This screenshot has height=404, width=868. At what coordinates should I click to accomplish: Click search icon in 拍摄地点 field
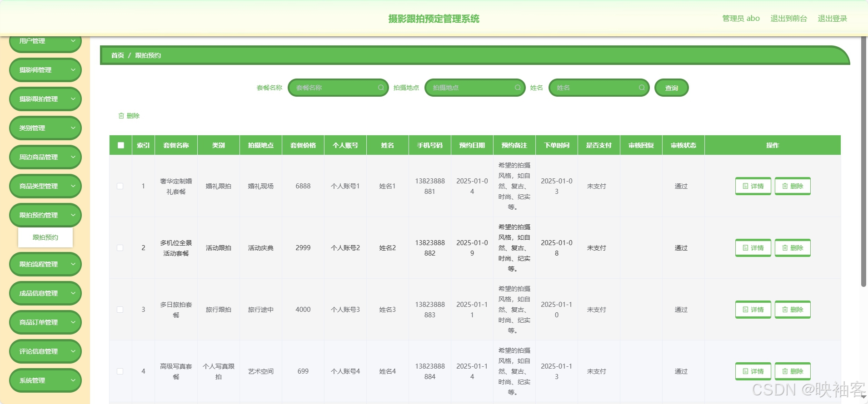pyautogui.click(x=518, y=88)
